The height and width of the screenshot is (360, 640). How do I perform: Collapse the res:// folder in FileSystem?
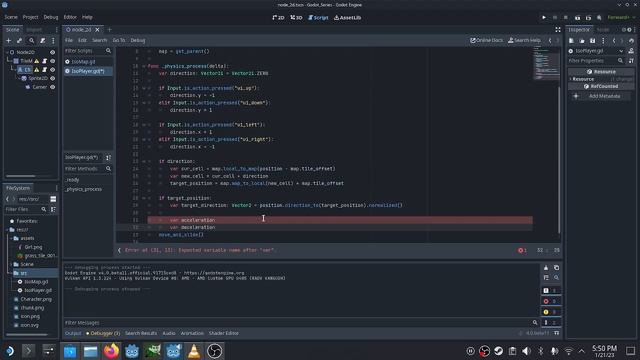(7, 230)
